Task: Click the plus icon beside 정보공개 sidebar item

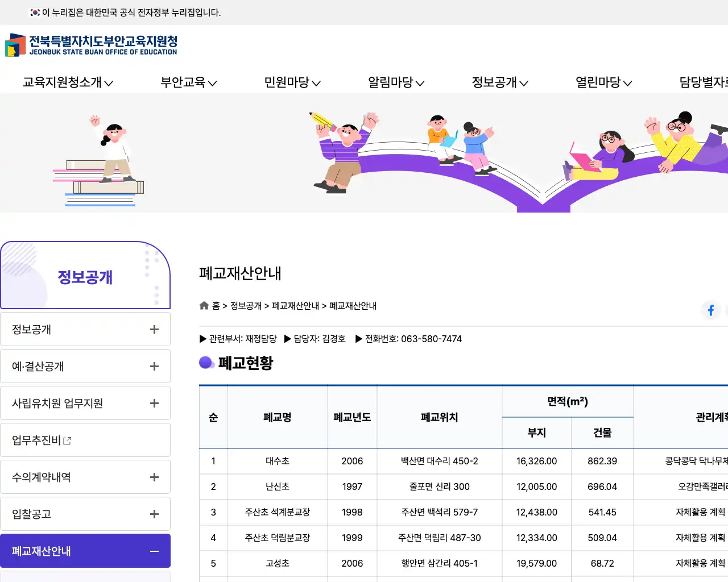Action: [x=154, y=330]
